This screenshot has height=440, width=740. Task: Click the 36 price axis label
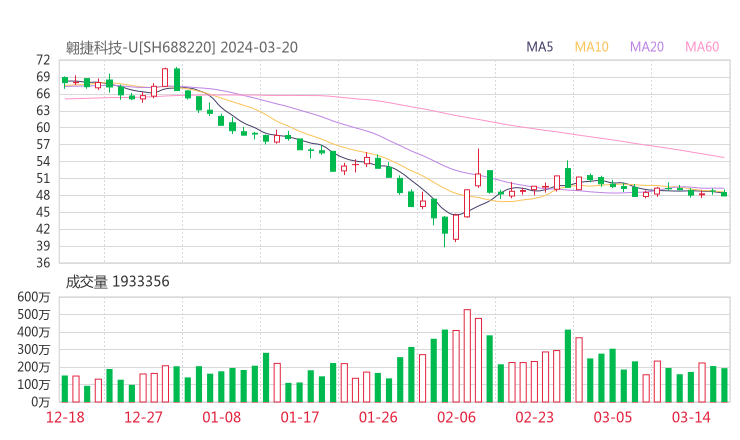pyautogui.click(x=43, y=263)
